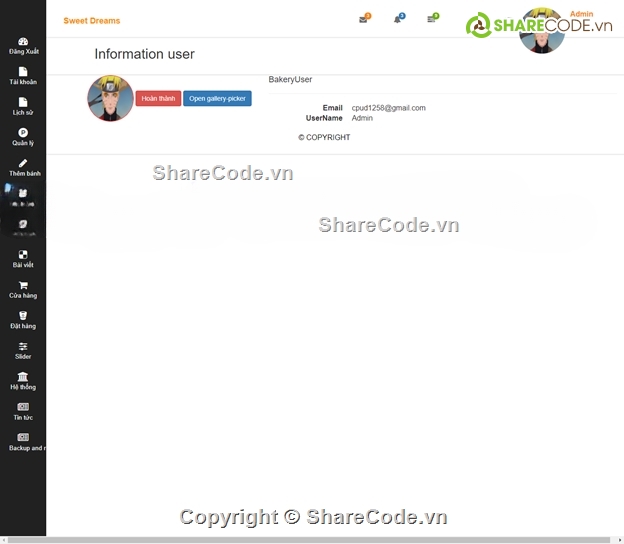Open the messages envelope icon in header

point(364,19)
